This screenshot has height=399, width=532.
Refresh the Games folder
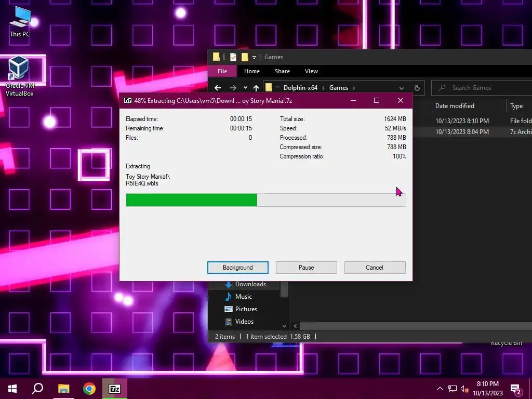[417, 88]
